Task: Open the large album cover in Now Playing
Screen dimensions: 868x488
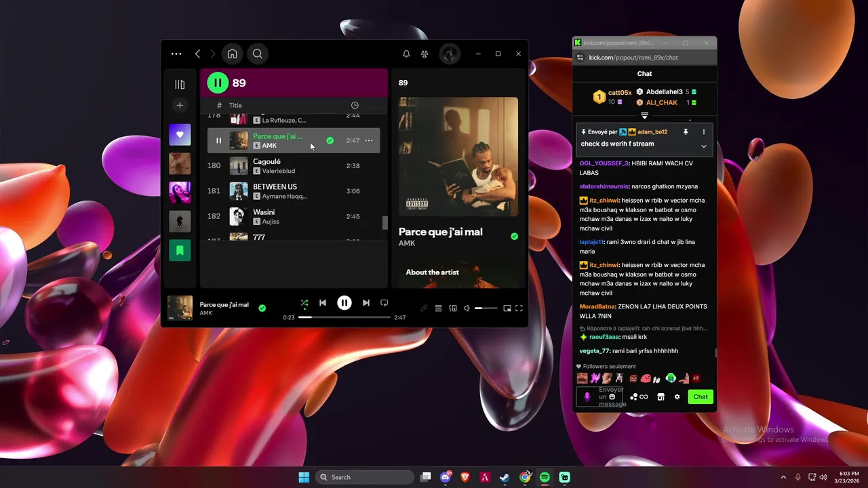Action: tap(458, 157)
